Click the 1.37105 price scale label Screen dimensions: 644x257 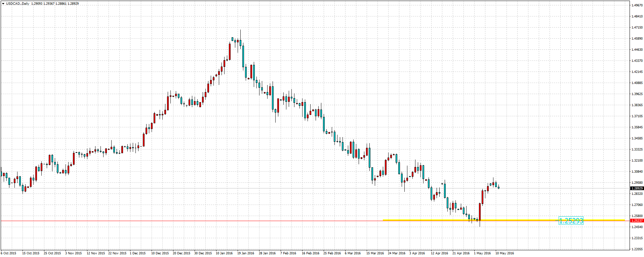pyautogui.click(x=637, y=116)
